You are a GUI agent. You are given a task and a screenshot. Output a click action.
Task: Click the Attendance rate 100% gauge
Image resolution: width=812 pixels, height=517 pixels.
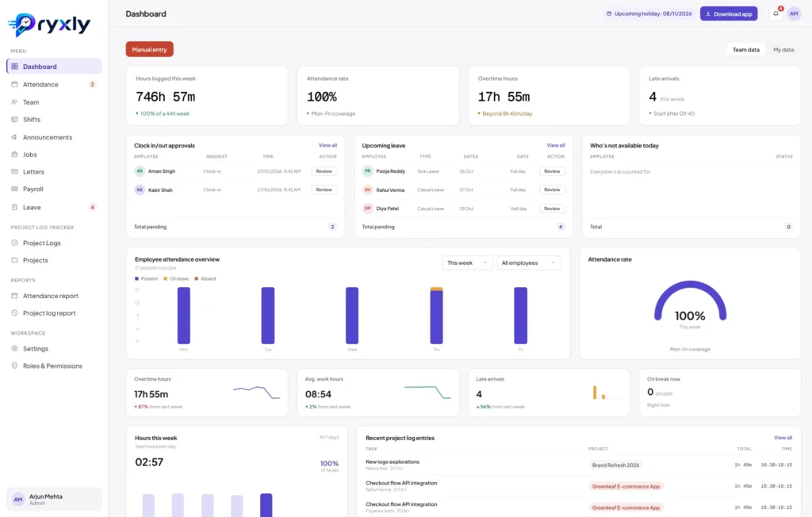pos(690,303)
